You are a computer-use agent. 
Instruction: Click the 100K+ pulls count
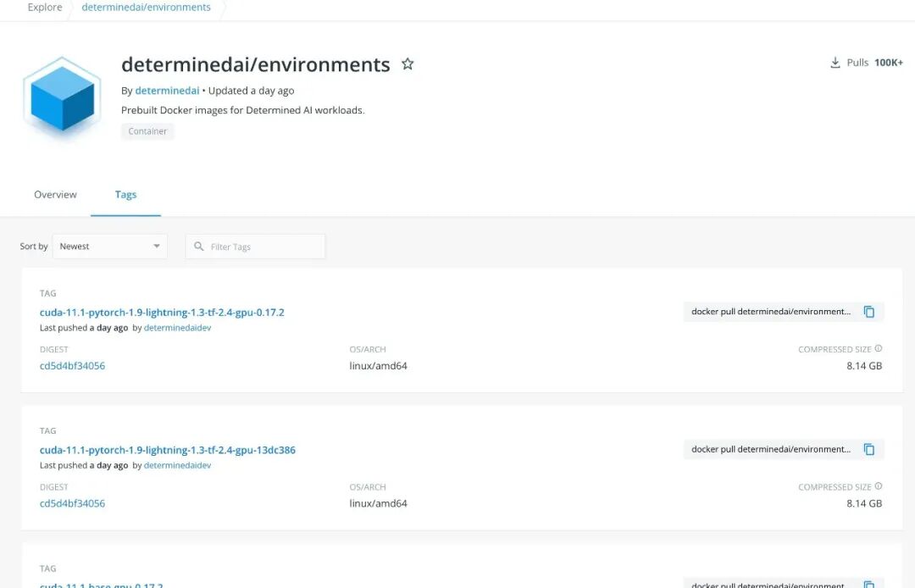pos(889,63)
